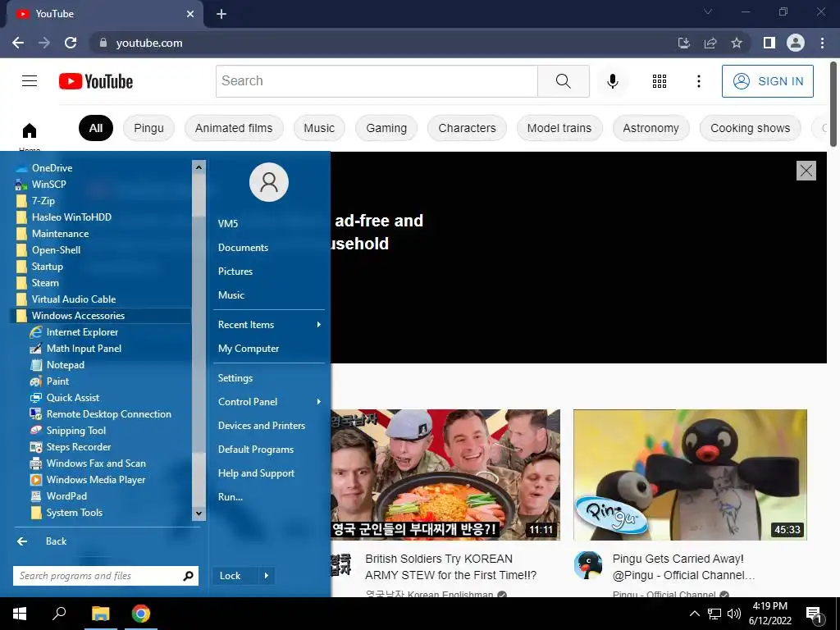
Task: Open Chrome three-dot menu
Action: click(822, 43)
